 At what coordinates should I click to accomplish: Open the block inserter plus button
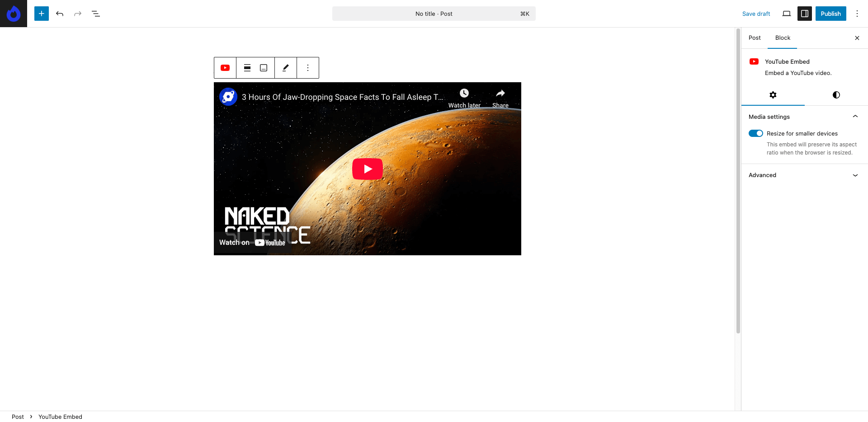click(42, 14)
